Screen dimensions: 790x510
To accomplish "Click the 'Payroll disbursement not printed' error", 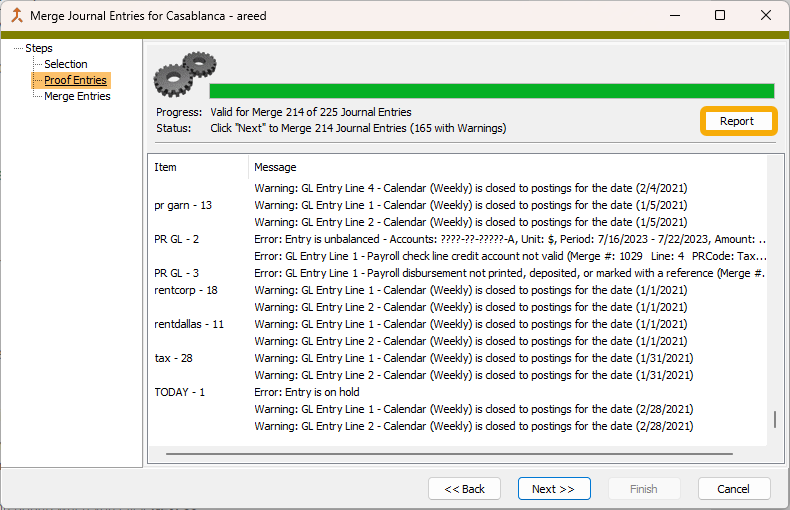I will coord(510,273).
